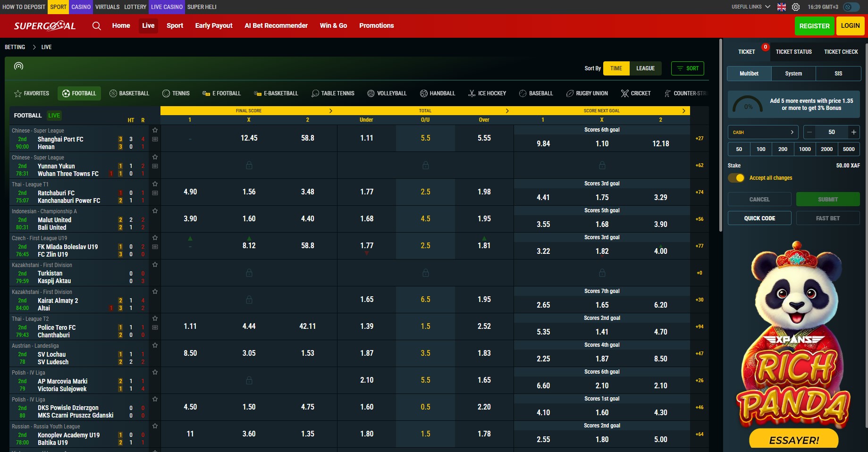
Task: Click the plus icon to increase stake
Action: [x=853, y=132]
